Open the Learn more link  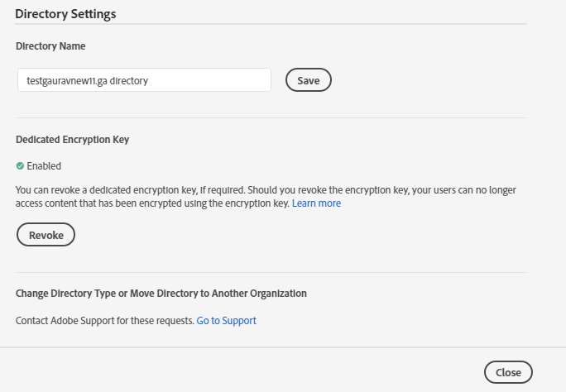point(316,203)
